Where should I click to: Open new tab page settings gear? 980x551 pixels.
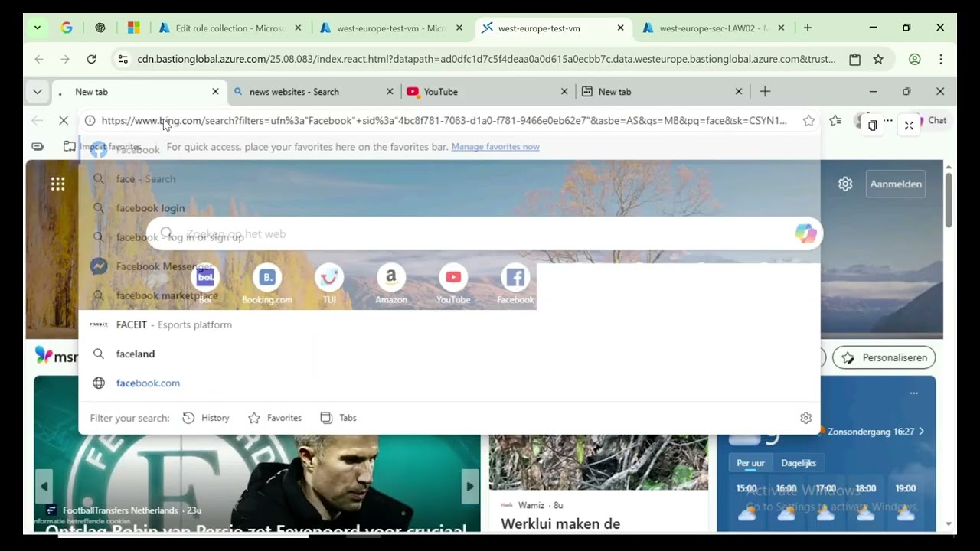tap(845, 184)
